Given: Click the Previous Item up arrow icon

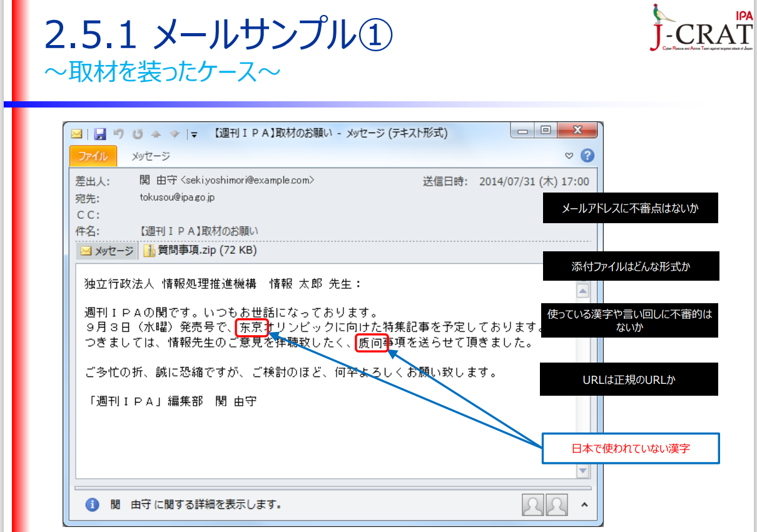Looking at the screenshot, I should tap(156, 134).
